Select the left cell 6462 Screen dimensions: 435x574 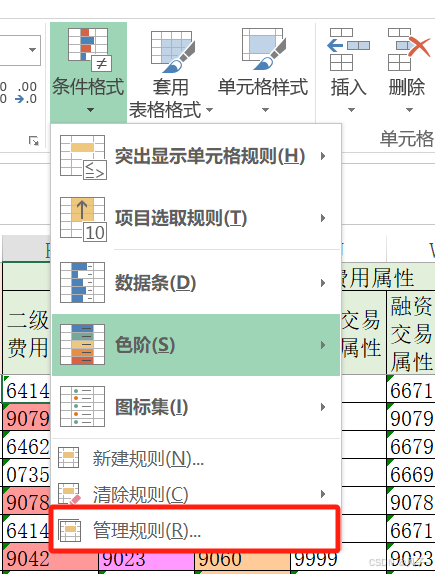tap(27, 445)
